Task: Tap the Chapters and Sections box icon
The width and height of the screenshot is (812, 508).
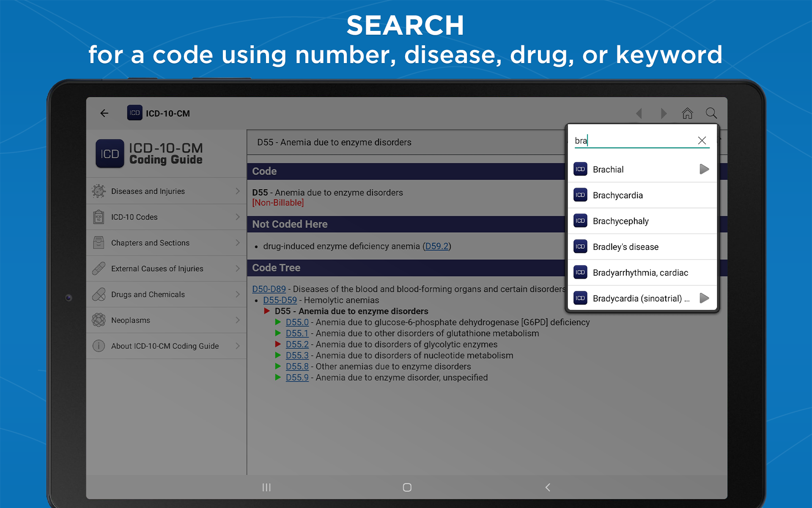Action: pos(99,243)
